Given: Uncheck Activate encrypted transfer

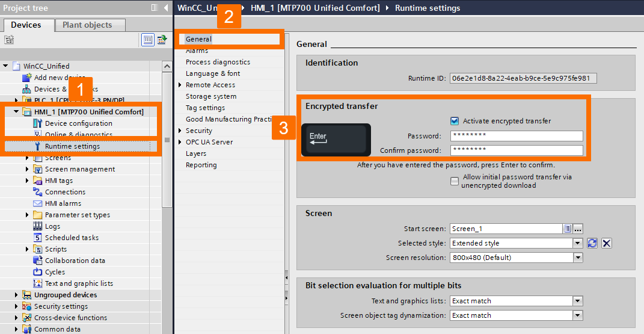Looking at the screenshot, I should pyautogui.click(x=454, y=121).
